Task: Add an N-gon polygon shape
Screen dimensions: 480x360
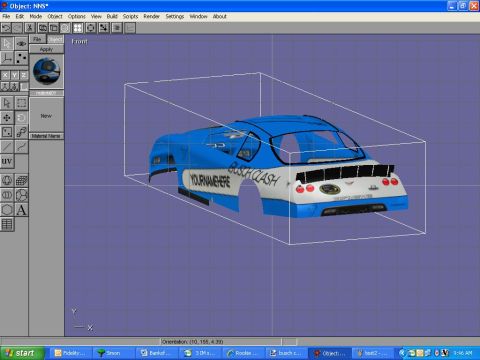Action: click(x=7, y=210)
